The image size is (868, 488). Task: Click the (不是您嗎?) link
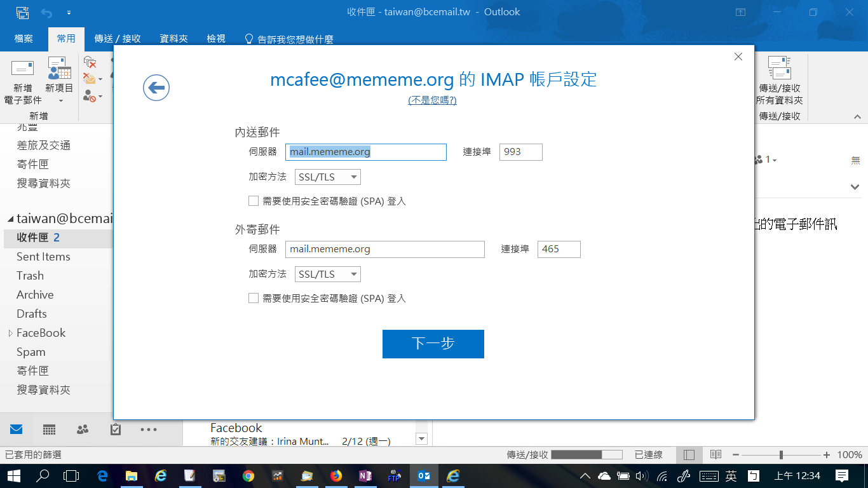tap(432, 100)
